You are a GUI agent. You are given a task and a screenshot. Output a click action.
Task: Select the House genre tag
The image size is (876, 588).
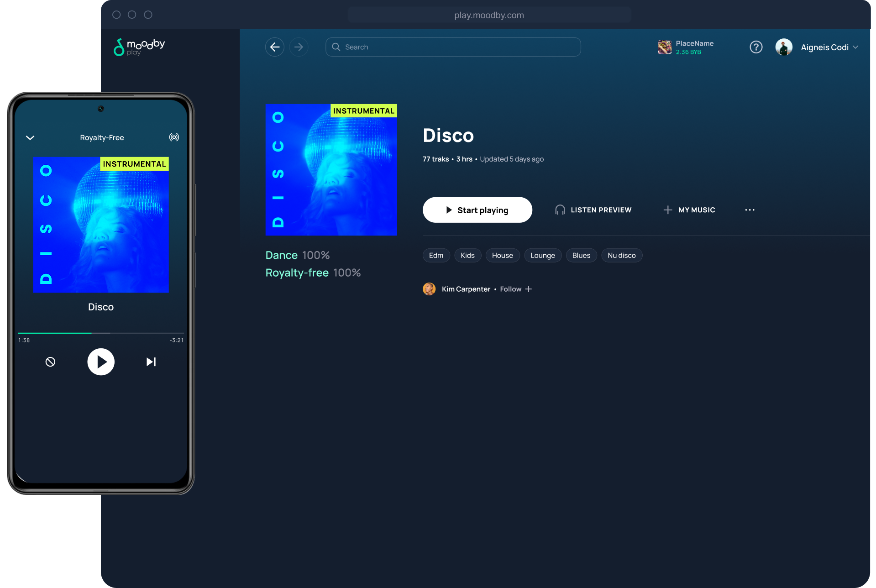tap(503, 255)
